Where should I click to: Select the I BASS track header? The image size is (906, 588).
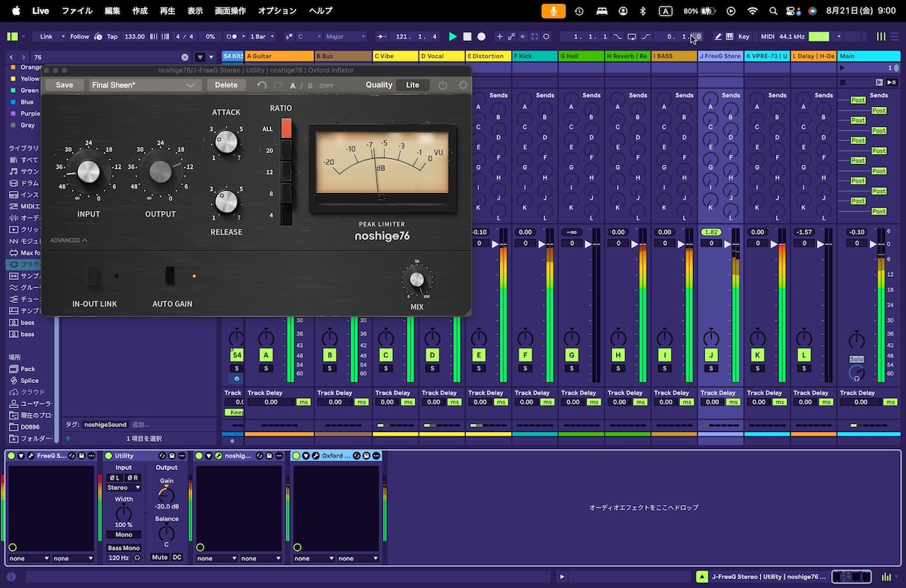(674, 56)
